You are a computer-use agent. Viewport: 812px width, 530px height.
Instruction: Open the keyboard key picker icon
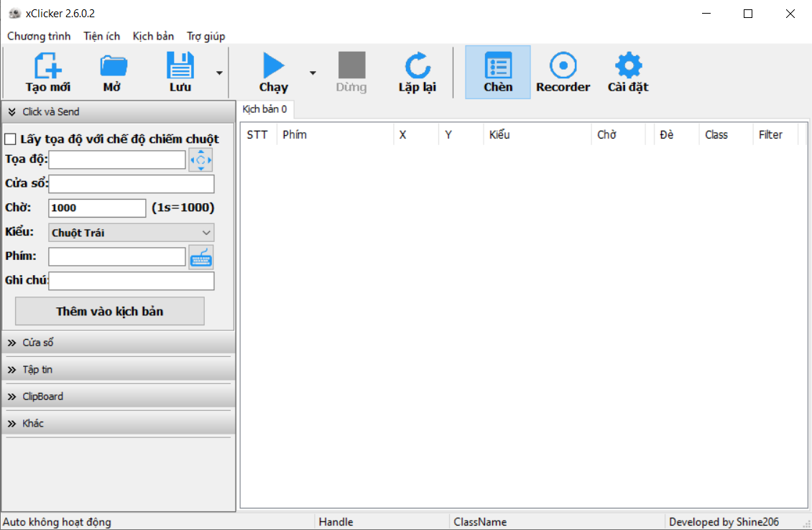click(201, 257)
